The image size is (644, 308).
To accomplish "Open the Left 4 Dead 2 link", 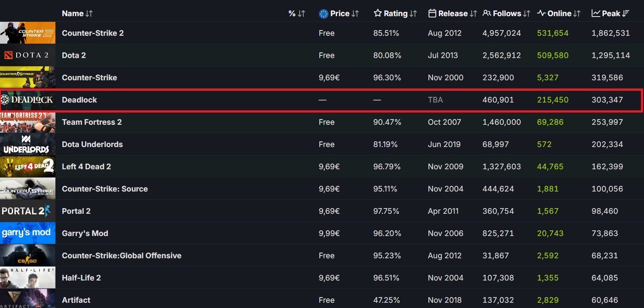I will tap(86, 167).
